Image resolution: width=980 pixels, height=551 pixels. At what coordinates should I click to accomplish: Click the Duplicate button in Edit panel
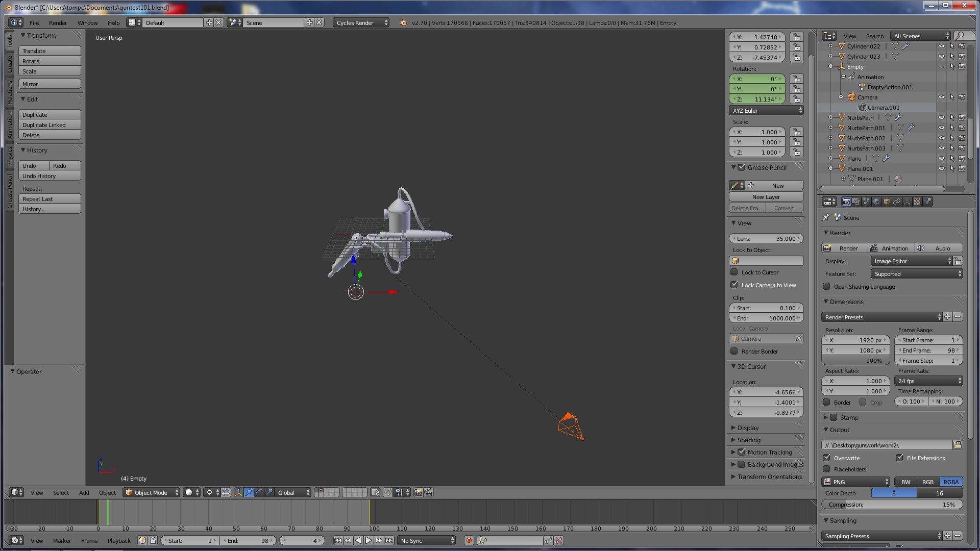[49, 114]
